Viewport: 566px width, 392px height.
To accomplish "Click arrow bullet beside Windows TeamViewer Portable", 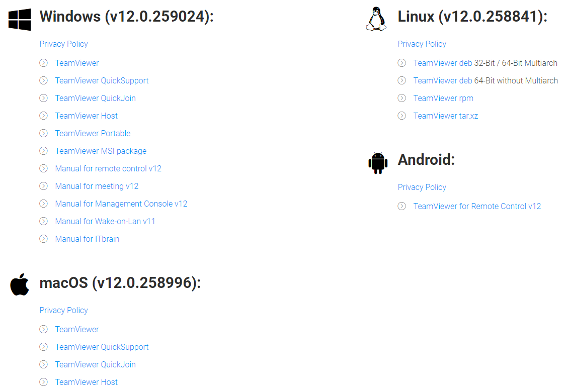I will (x=44, y=133).
